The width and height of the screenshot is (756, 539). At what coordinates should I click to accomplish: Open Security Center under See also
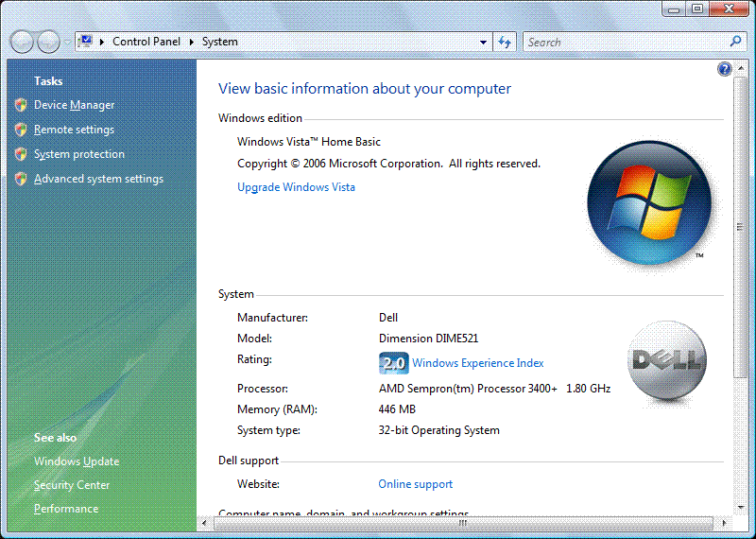click(72, 485)
